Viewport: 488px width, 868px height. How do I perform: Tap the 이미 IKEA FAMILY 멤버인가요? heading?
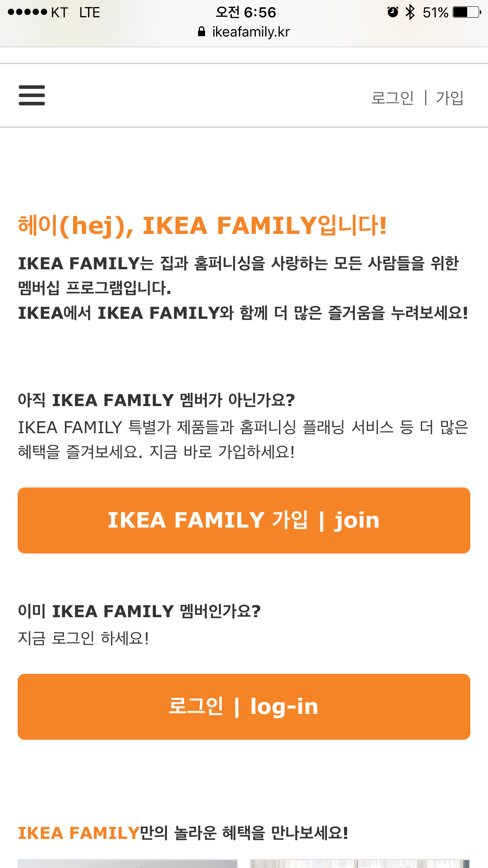(139, 611)
